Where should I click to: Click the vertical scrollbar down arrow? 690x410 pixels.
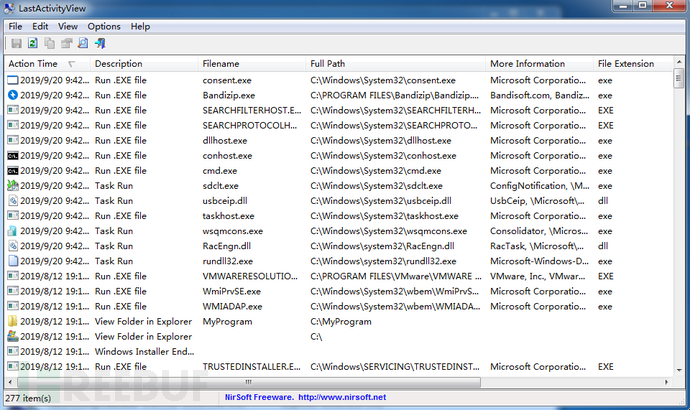pos(679,370)
